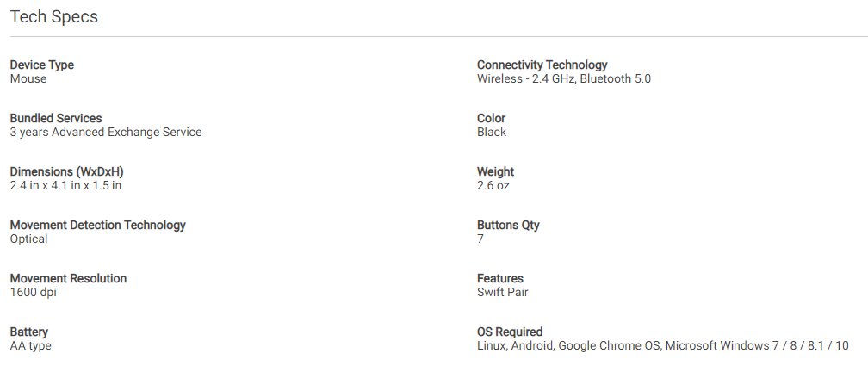Click the 2.4 in x 4.1 in x 1.5 in value
The width and height of the screenshot is (868, 372).
click(65, 185)
